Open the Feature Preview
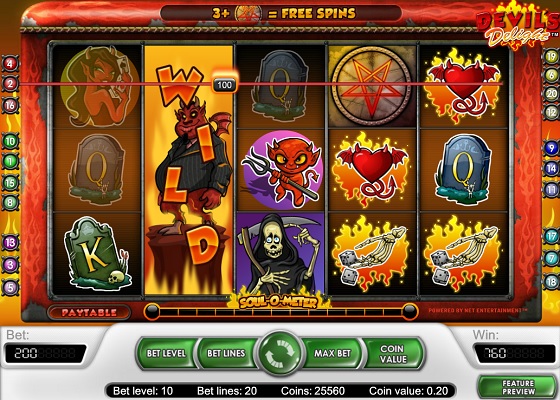The image size is (560, 400). coord(518,387)
